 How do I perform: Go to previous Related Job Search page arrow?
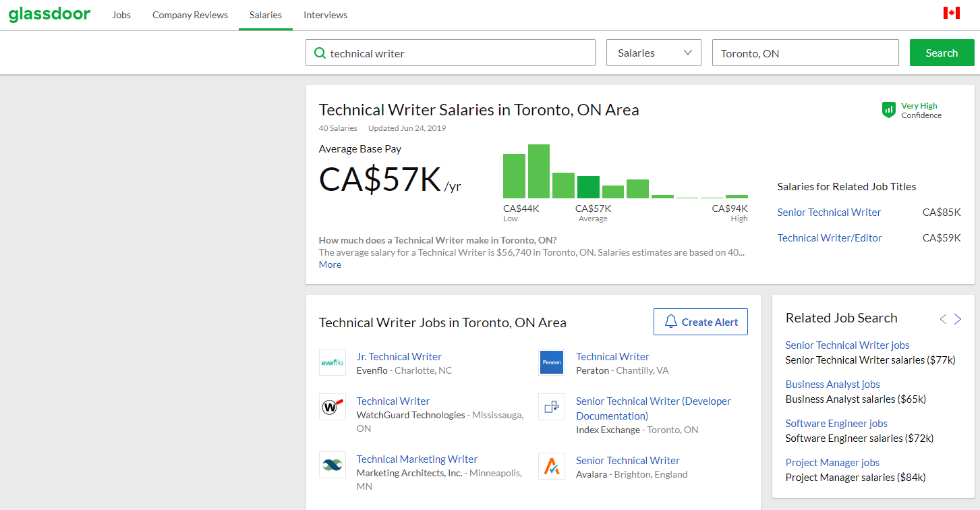tap(943, 319)
